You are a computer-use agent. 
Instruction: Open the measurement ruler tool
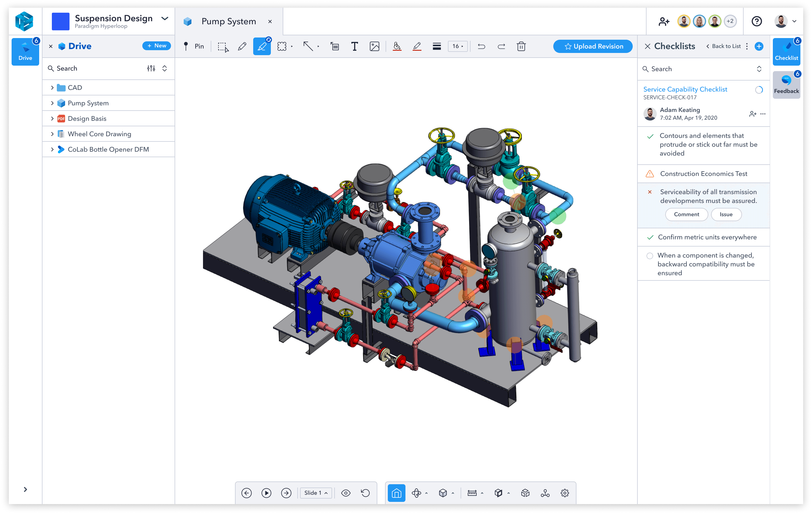point(472,493)
